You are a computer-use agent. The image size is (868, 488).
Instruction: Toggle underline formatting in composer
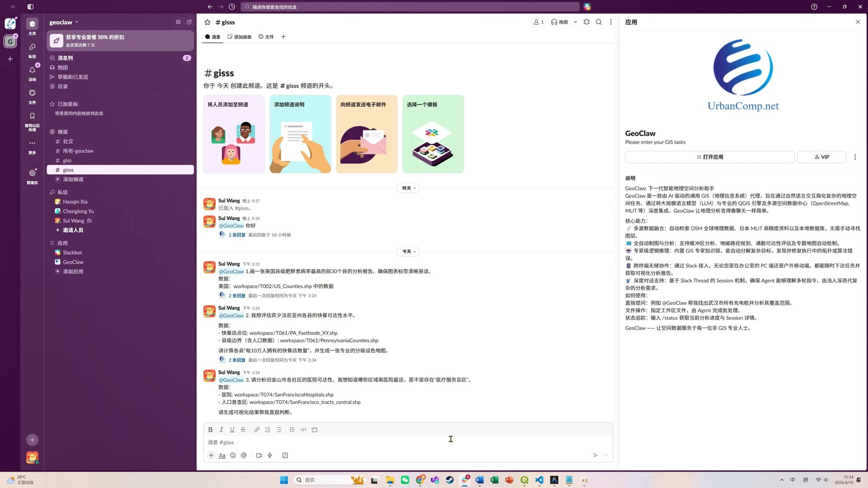tap(232, 429)
